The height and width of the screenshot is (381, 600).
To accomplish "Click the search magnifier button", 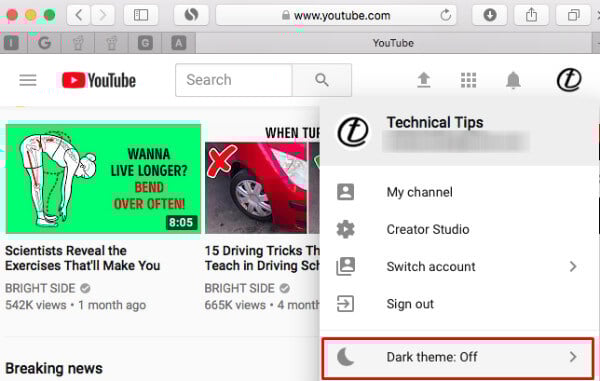I will (x=322, y=80).
